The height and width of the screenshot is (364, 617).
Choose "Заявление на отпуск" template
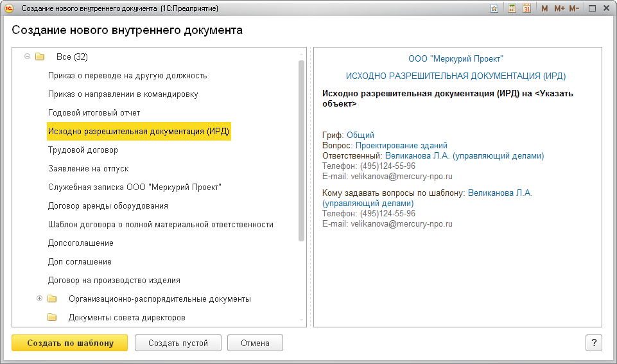tap(89, 168)
